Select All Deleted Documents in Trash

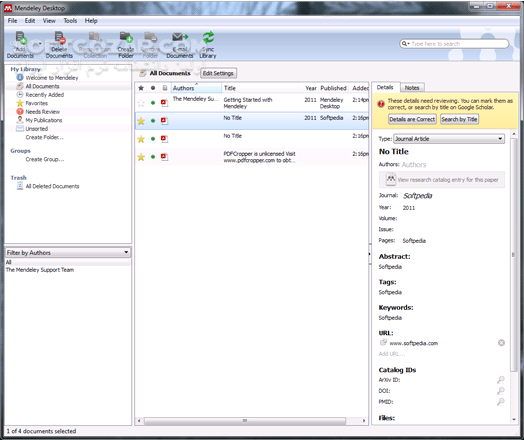pyautogui.click(x=52, y=186)
